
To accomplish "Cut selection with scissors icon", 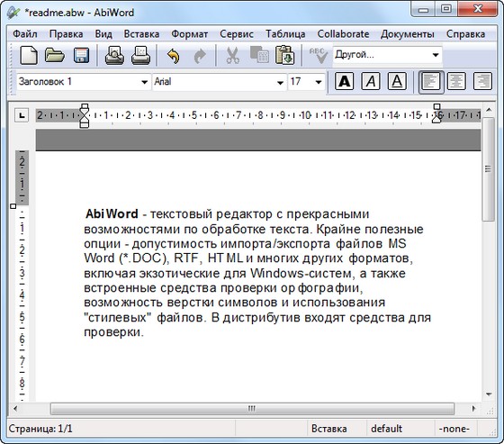I will (232, 55).
